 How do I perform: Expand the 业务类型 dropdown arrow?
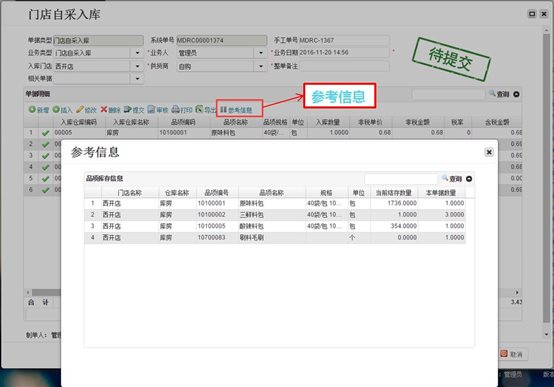[x=137, y=53]
